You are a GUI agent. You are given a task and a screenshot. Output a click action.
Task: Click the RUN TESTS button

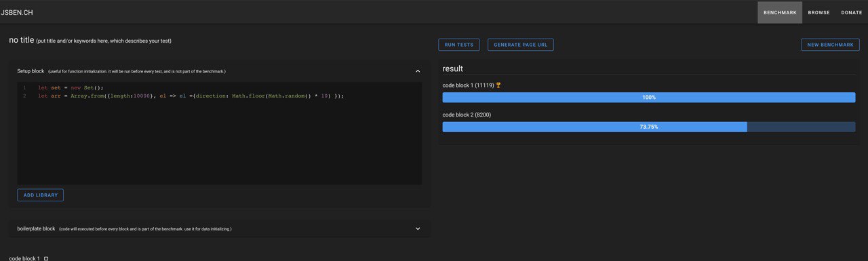pos(459,45)
